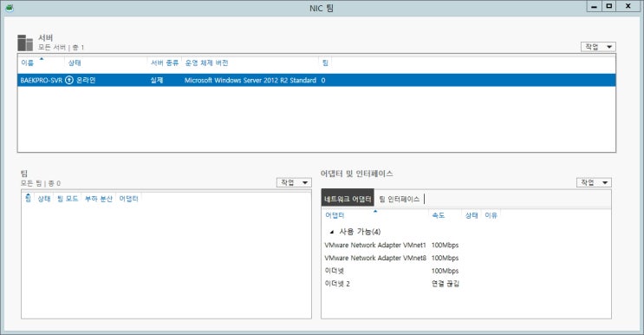This screenshot has width=644, height=335.
Task: Click the NIC Teaming app icon in title bar
Action: (x=9, y=8)
